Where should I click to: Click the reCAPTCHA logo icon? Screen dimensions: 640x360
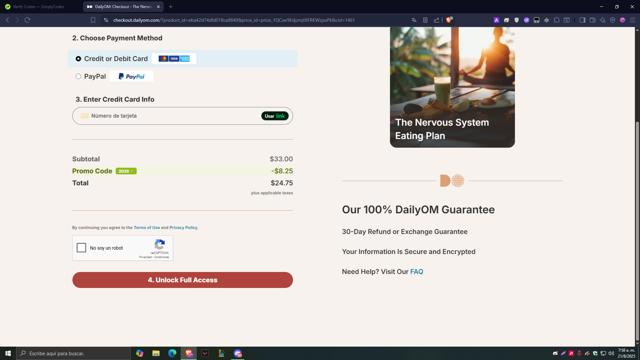(160, 244)
